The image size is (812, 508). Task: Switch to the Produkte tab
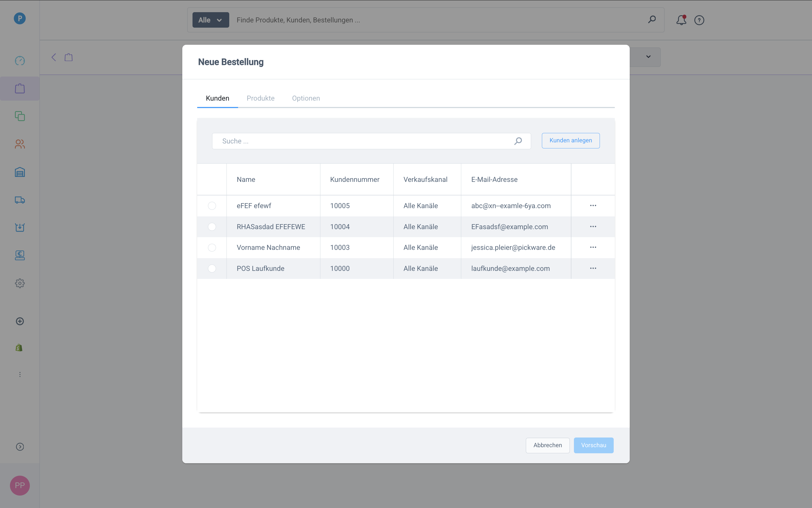coord(260,98)
